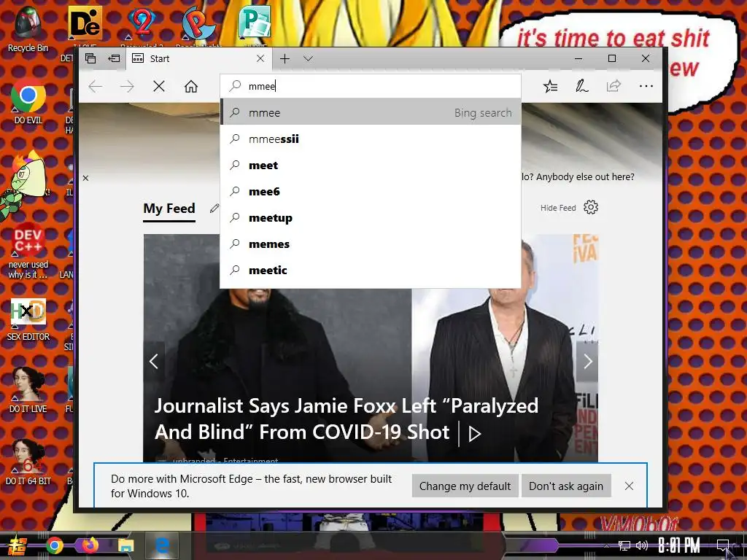Dismiss the Microsoft Edge default banner
The width and height of the screenshot is (747, 560).
pos(629,486)
